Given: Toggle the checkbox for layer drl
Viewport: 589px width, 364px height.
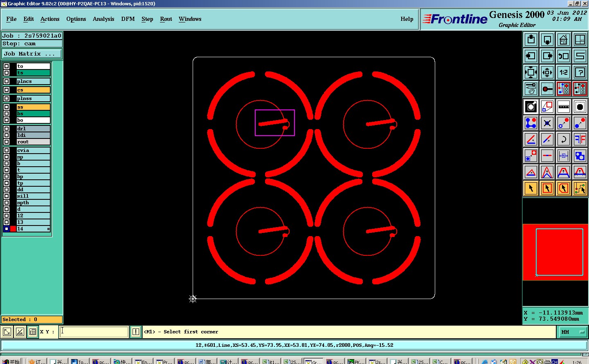Looking at the screenshot, I should (x=7, y=129).
